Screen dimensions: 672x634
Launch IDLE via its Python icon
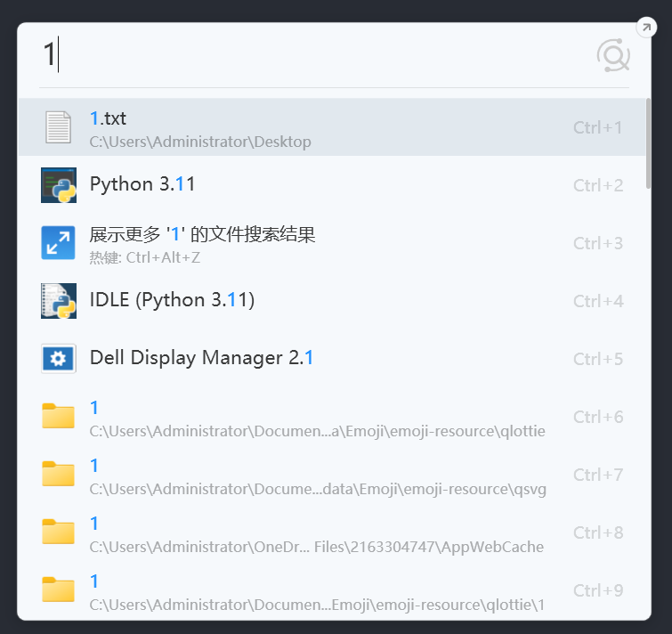click(x=59, y=301)
